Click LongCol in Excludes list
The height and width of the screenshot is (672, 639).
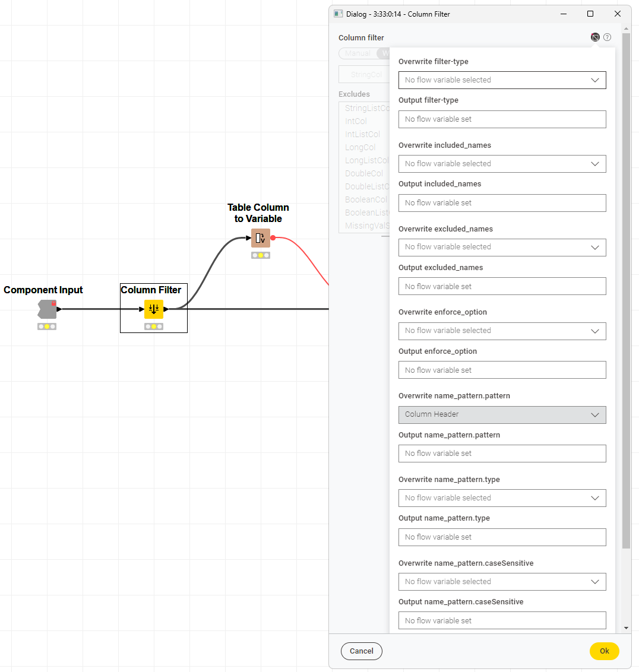[360, 147]
